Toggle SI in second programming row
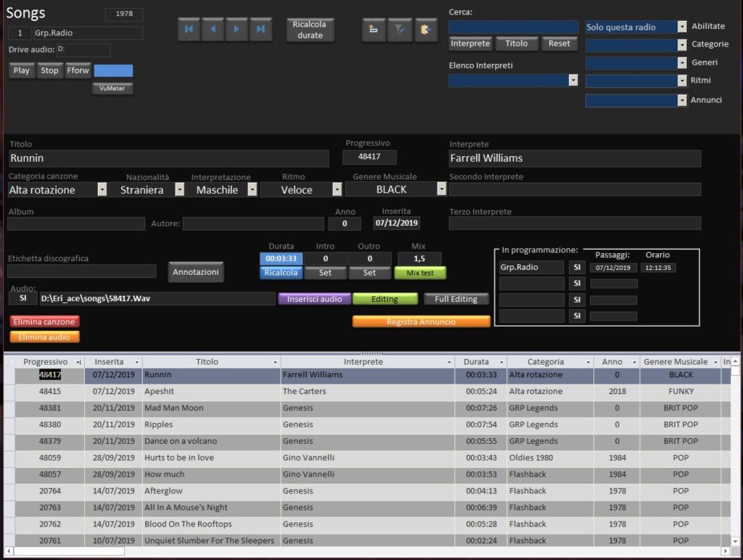This screenshot has height=560, width=743. coord(577,284)
